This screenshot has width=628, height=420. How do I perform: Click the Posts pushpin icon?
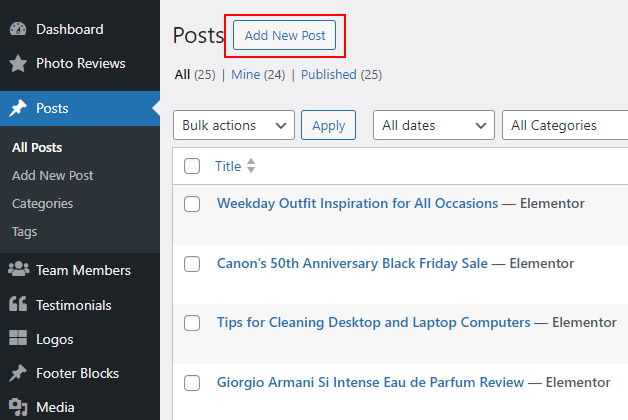pos(18,108)
